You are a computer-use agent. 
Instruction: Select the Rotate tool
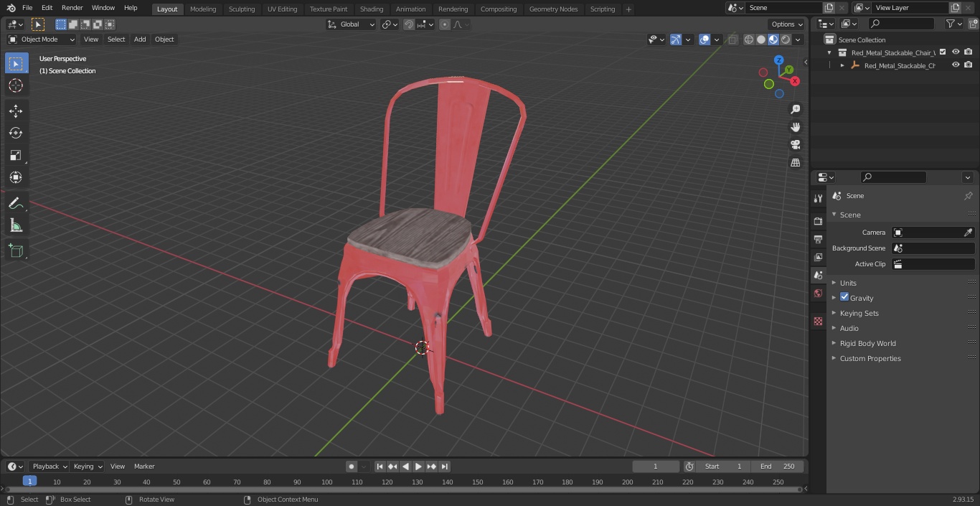(x=16, y=133)
